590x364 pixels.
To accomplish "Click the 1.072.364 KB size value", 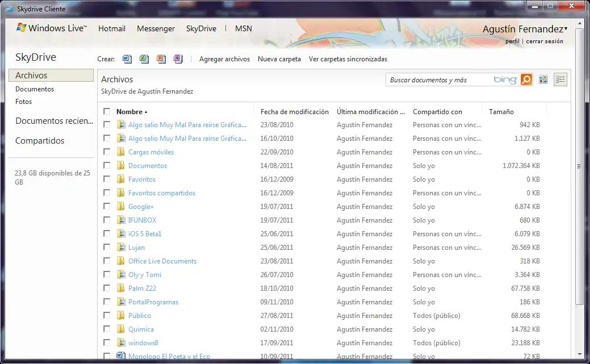I will tap(521, 166).
